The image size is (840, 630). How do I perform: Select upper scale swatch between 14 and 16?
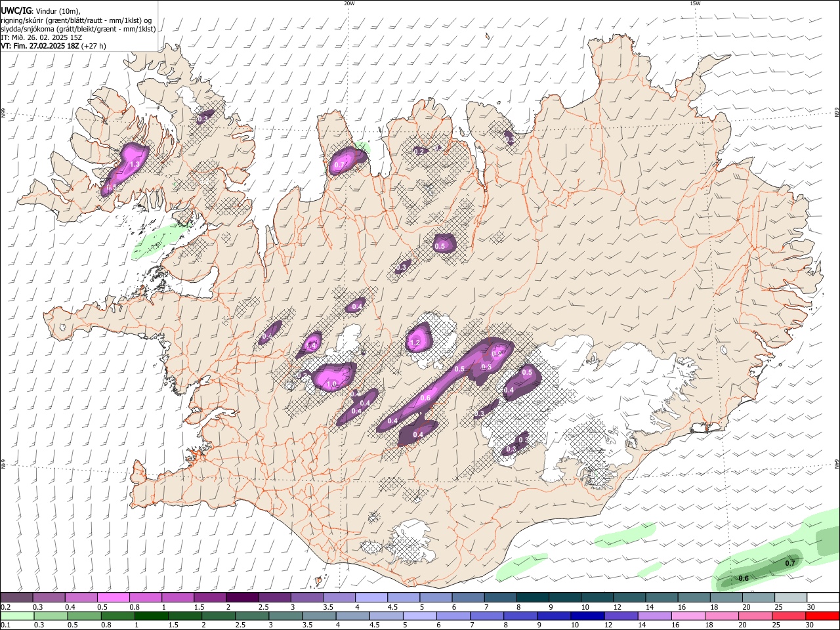point(661,598)
